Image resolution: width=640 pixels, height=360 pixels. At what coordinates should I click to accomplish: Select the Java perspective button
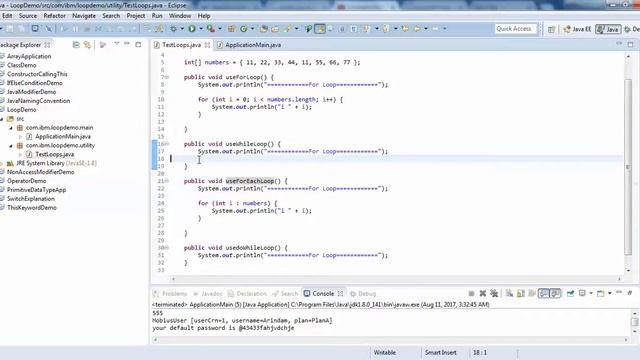pyautogui.click(x=608, y=29)
